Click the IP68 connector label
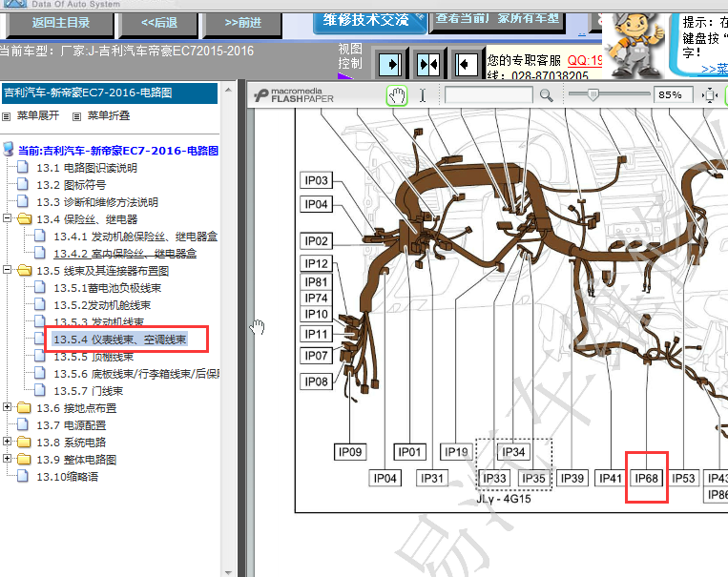Viewport: 728px width, 577px height. point(646,478)
